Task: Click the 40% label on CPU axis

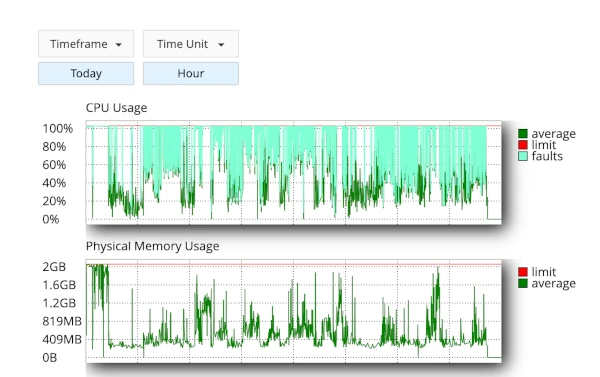Action: [54, 183]
